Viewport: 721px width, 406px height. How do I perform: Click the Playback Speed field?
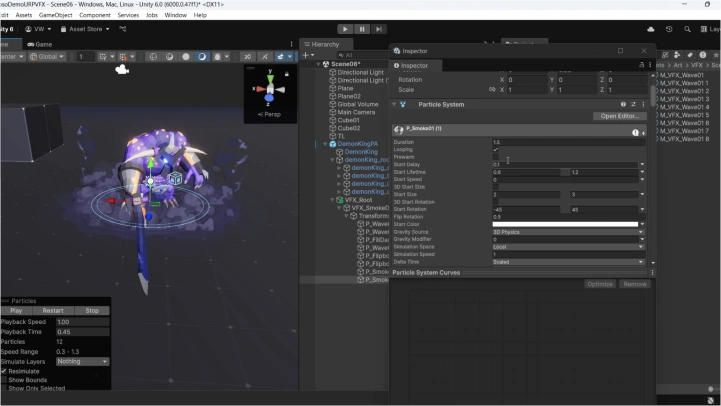coord(83,322)
